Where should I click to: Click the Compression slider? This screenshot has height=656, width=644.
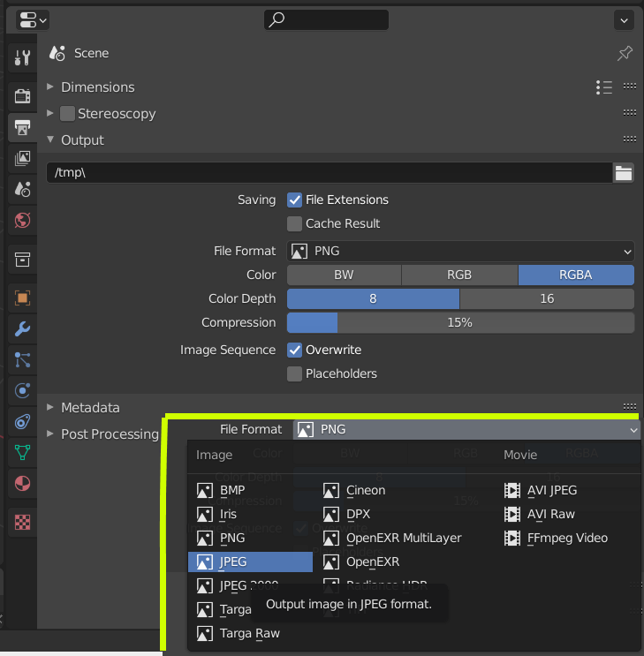click(x=460, y=323)
